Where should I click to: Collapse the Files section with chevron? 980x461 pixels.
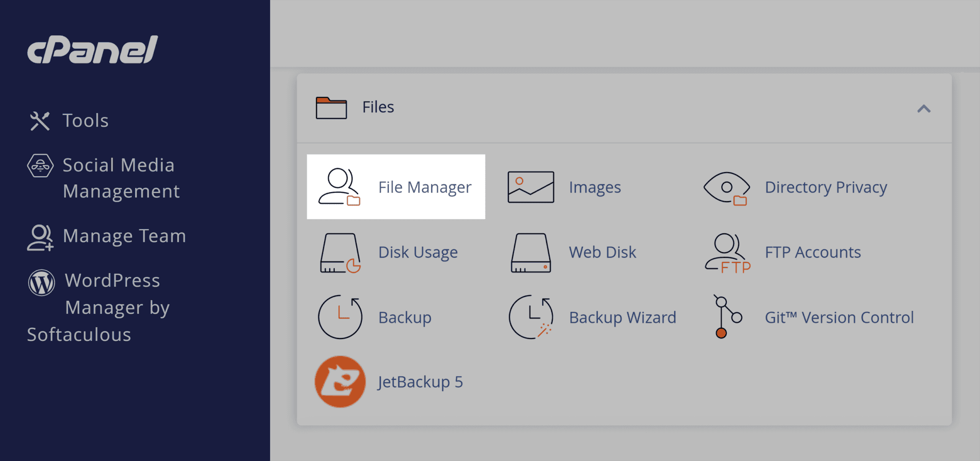point(923,109)
